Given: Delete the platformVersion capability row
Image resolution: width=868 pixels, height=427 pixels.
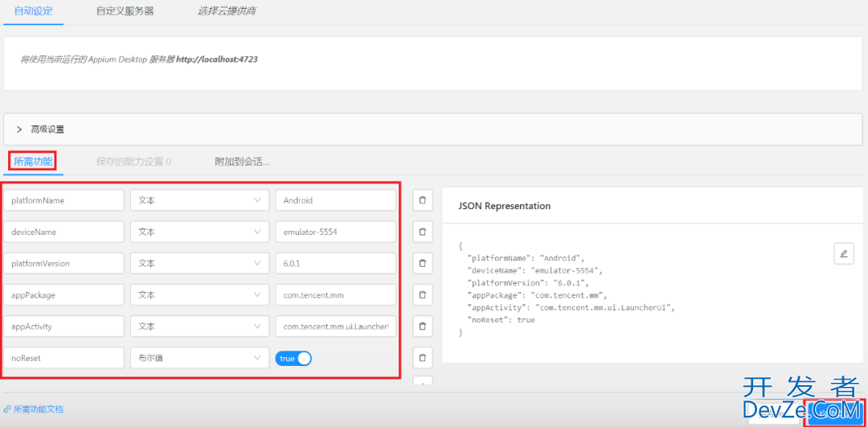Looking at the screenshot, I should (x=423, y=264).
